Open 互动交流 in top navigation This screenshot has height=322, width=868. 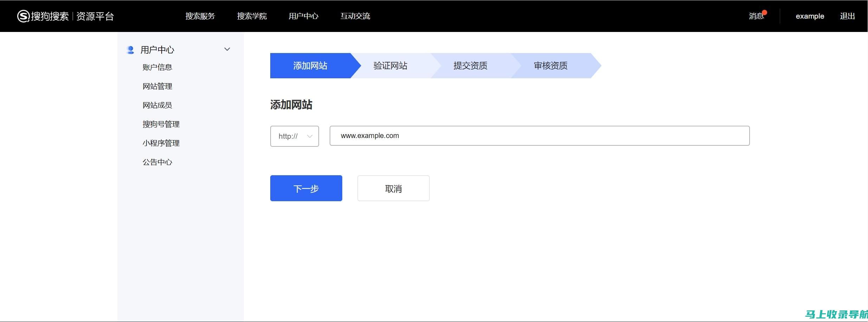[x=355, y=16]
